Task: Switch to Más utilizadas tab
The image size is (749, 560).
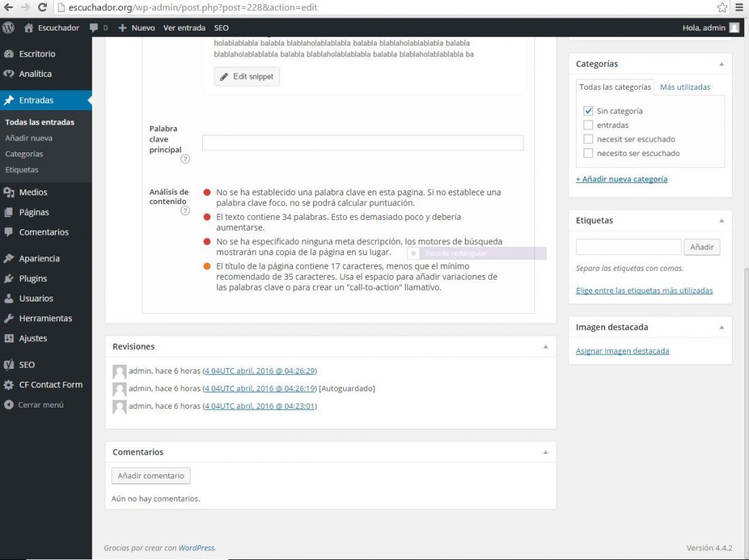Action: click(685, 87)
